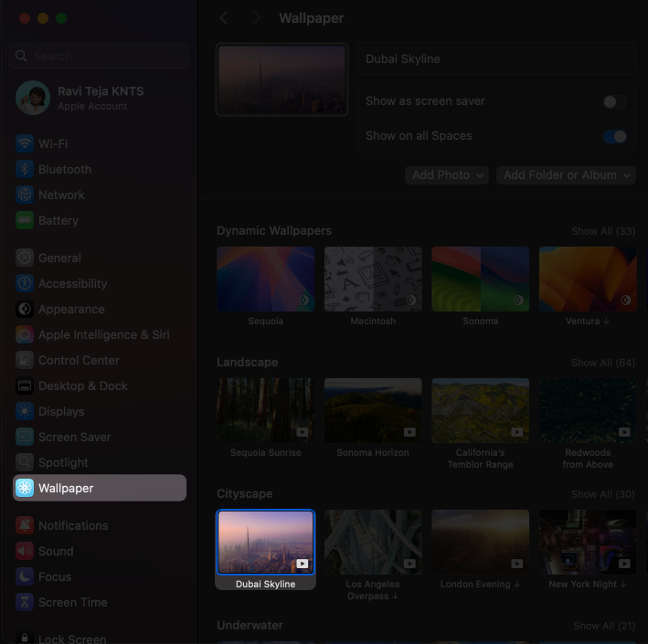The image size is (648, 644).
Task: Click the Search input field
Action: pos(100,56)
